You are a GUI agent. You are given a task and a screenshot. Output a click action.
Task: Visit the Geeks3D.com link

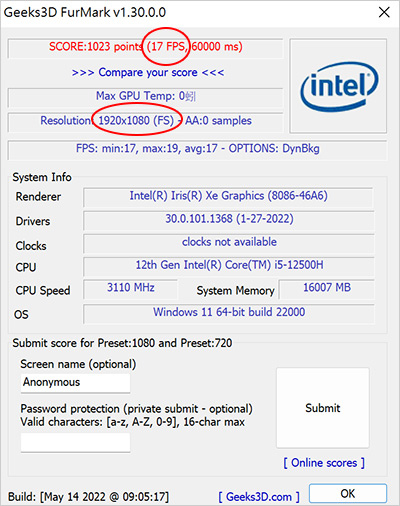(x=259, y=497)
